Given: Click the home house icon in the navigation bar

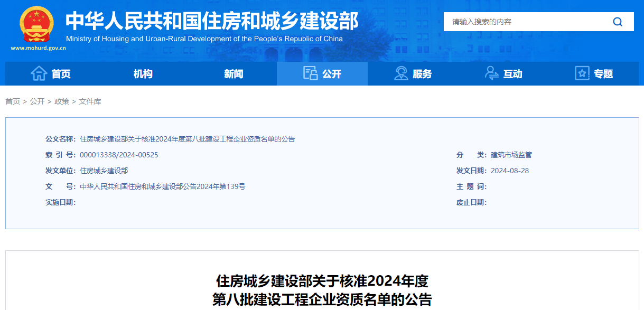Looking at the screenshot, I should point(39,73).
